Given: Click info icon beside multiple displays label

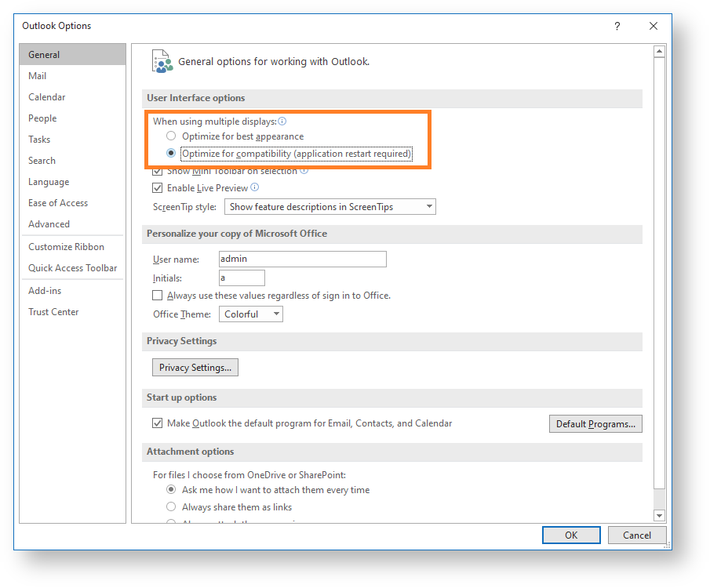Looking at the screenshot, I should 282,122.
